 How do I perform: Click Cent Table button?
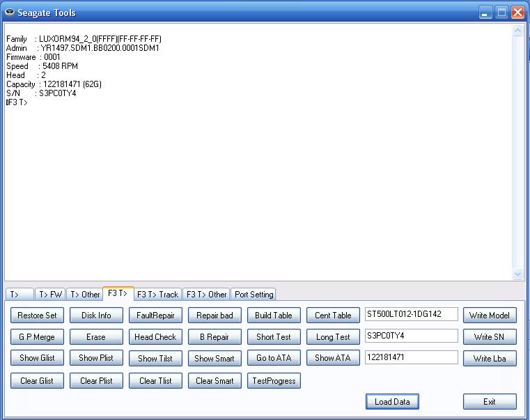tap(333, 315)
